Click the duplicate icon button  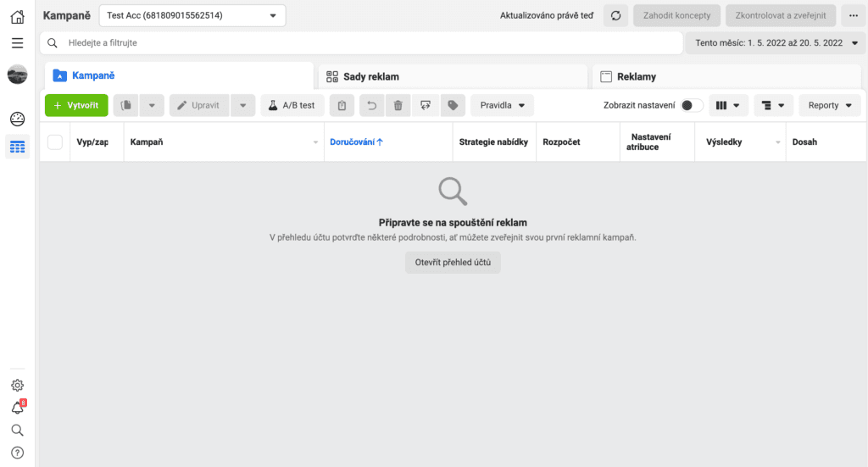click(x=126, y=105)
